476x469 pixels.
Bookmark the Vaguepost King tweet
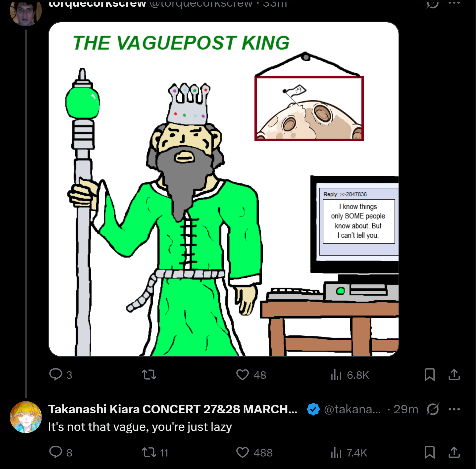[x=430, y=375]
